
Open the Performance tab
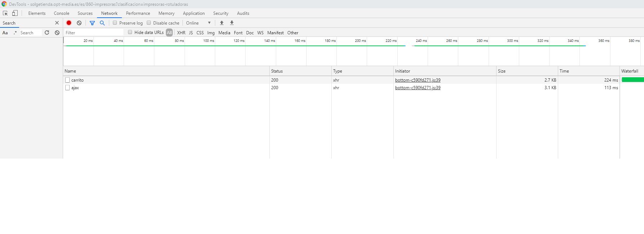[138, 13]
